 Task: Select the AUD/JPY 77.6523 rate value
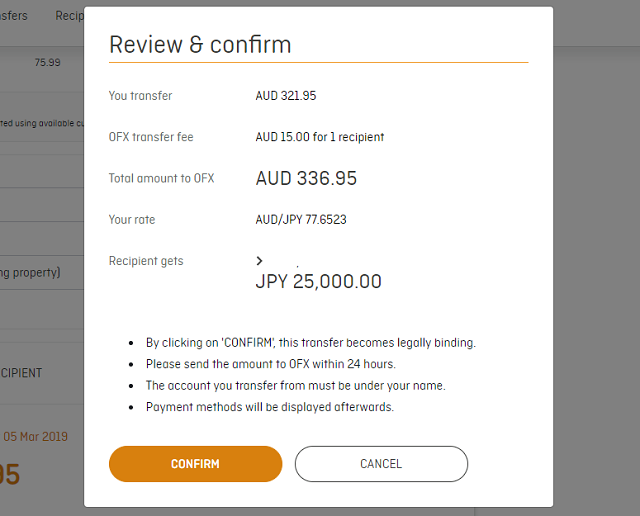[x=301, y=220]
